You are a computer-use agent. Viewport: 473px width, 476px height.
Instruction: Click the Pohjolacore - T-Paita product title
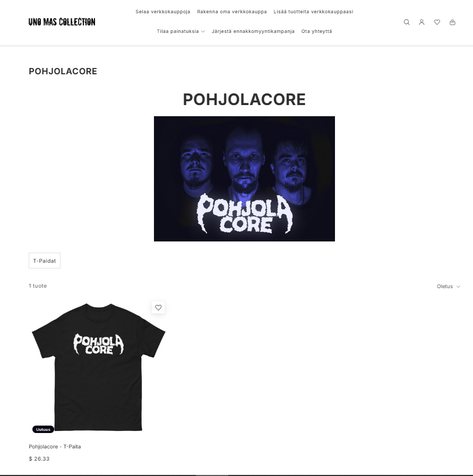coord(55,447)
